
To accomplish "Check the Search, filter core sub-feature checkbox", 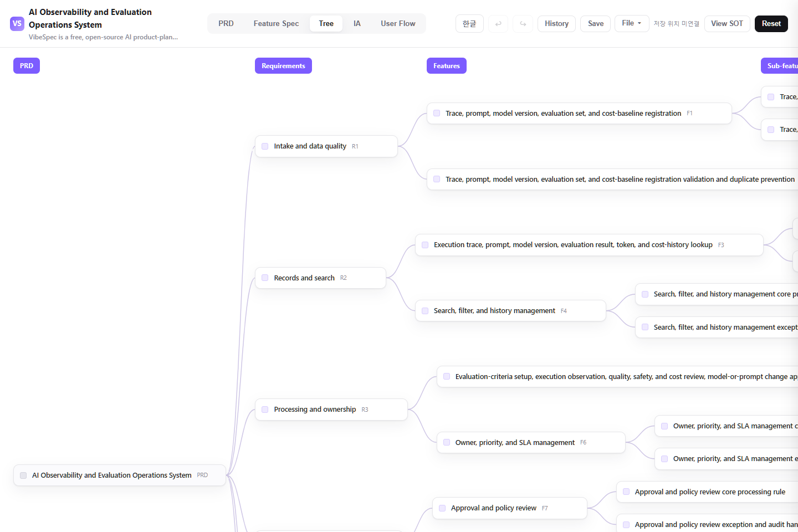I will (645, 294).
